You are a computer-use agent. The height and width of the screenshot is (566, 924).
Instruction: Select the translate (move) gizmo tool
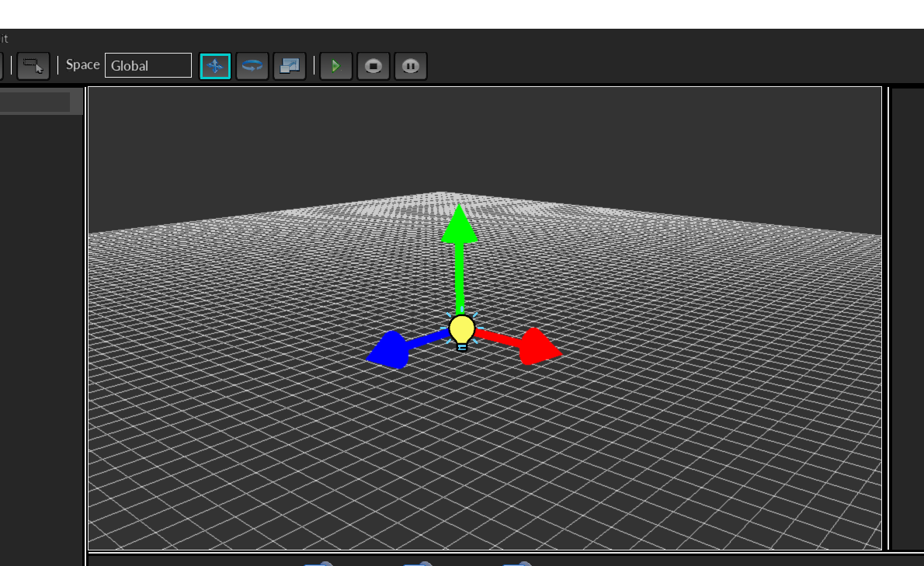pyautogui.click(x=215, y=66)
